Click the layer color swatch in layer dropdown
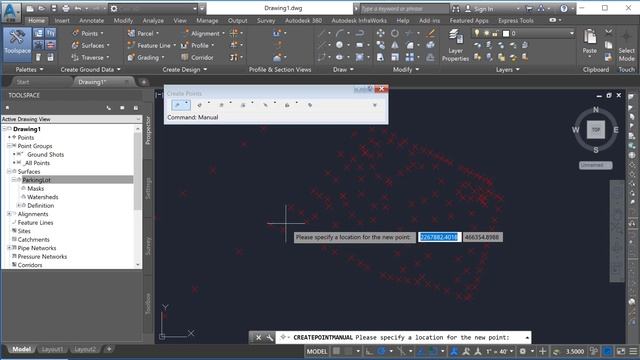Screen dimensions: 640x360 click(506, 33)
